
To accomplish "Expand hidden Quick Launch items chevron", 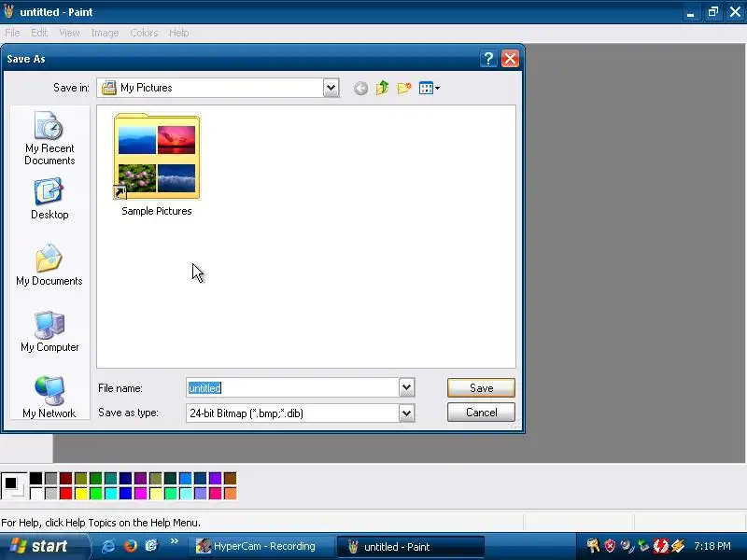I will click(174, 541).
